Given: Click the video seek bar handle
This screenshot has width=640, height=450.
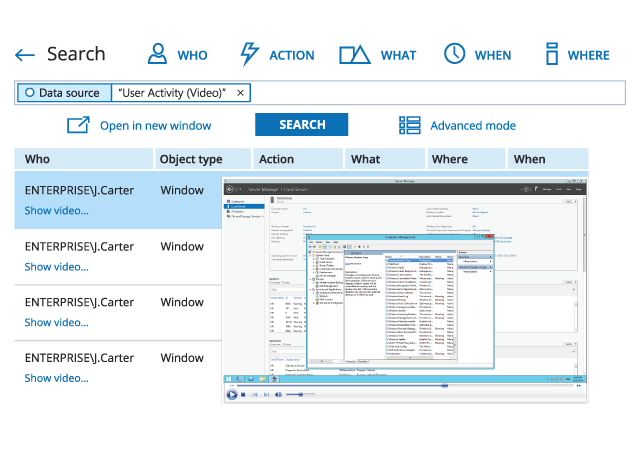Looking at the screenshot, I should (444, 385).
